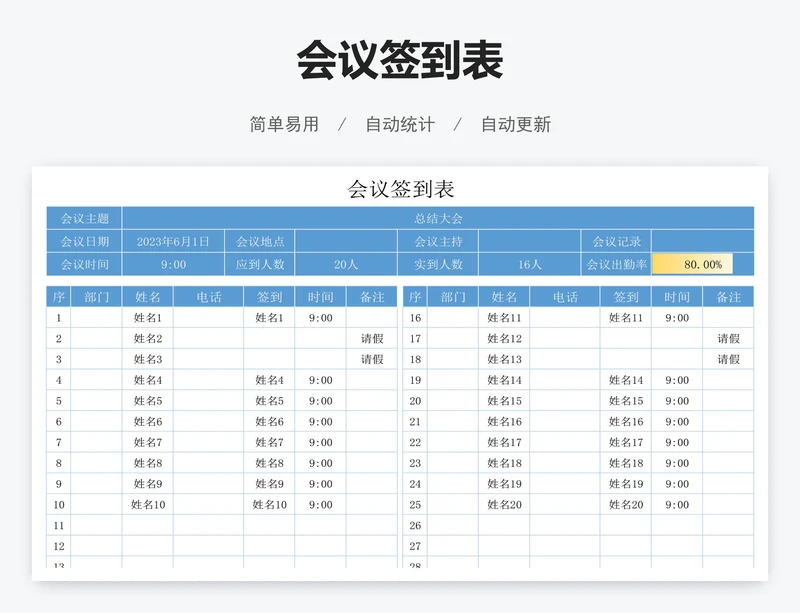Click the 姓名17 sign-in cell in row 22
The image size is (800, 613).
coord(626,442)
